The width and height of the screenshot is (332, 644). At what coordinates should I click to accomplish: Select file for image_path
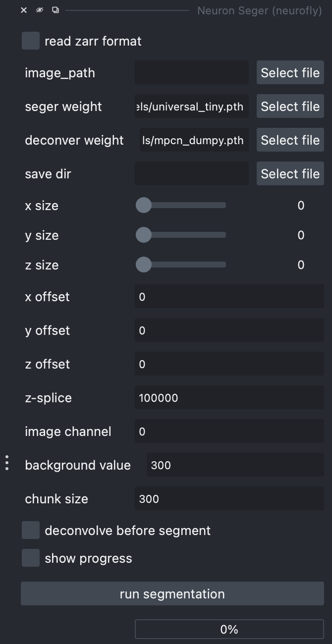(x=290, y=73)
